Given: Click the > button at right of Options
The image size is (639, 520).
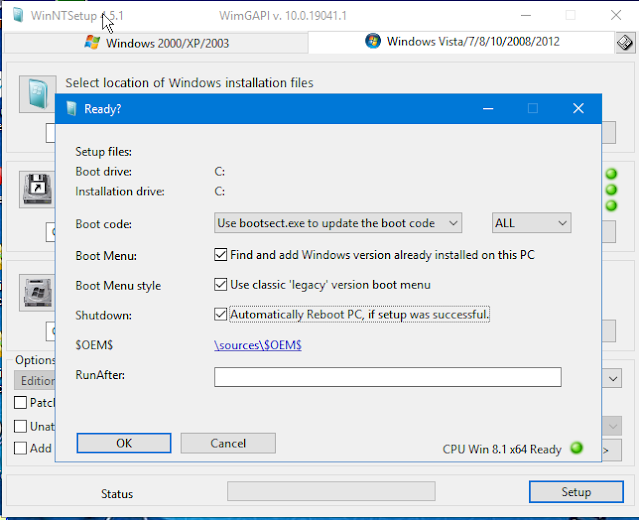Looking at the screenshot, I should pyautogui.click(x=612, y=450).
